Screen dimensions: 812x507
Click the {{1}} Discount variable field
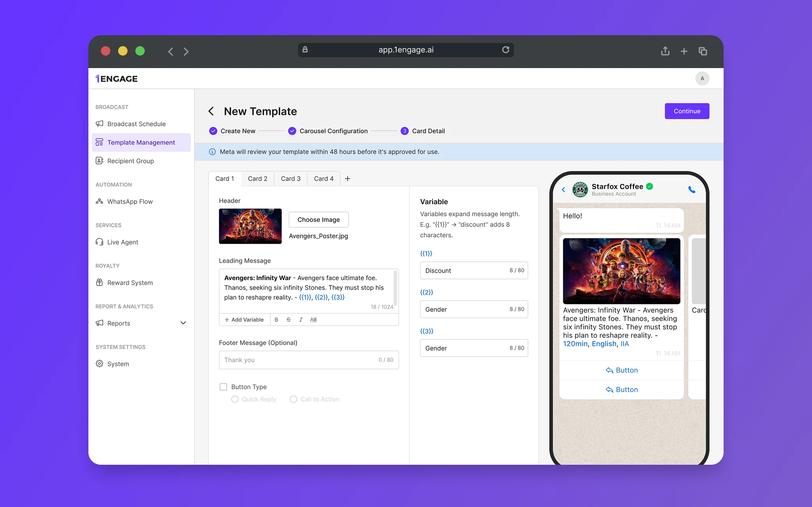pyautogui.click(x=474, y=270)
